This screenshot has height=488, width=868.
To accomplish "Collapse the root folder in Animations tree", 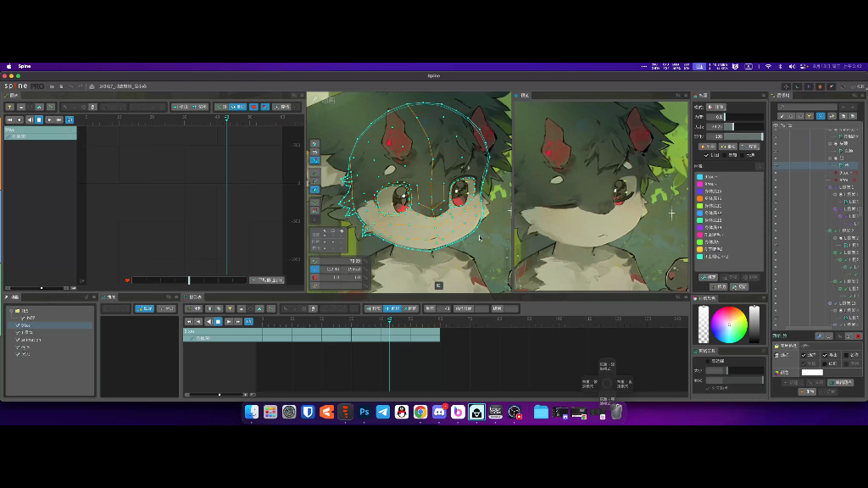I will coord(11,311).
